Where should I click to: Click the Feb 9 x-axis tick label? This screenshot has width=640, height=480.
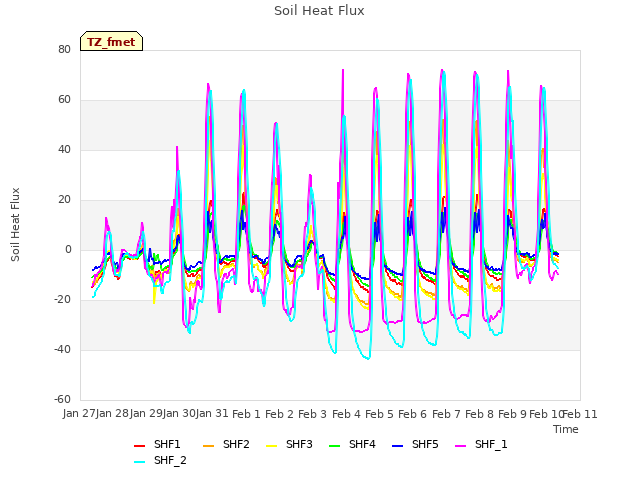(x=513, y=414)
